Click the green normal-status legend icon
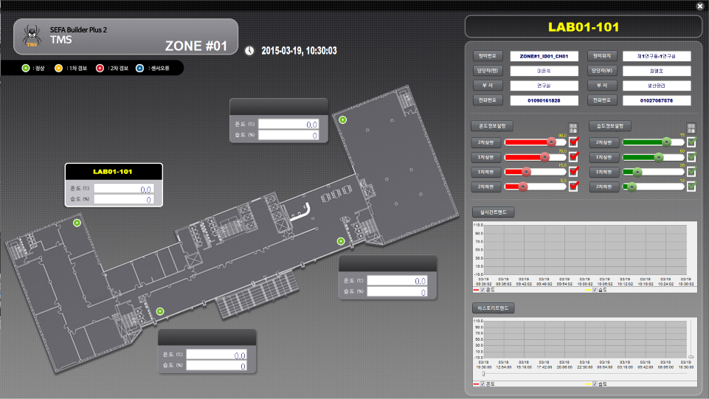The height and width of the screenshot is (399, 709). [x=26, y=68]
